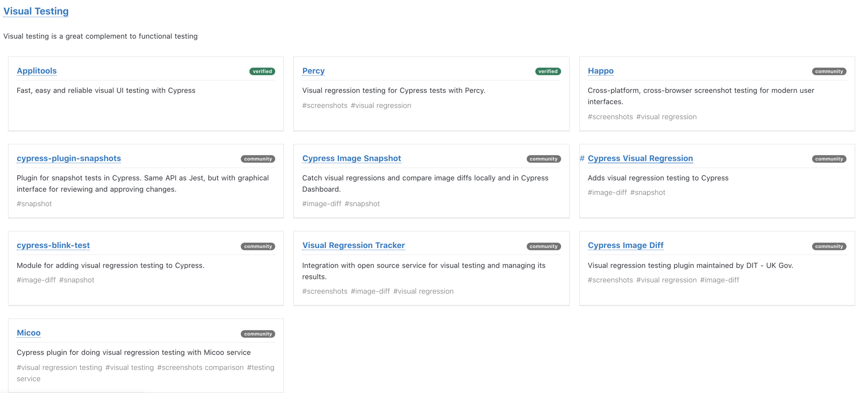Follow the Cypress Image Snapshot link
The width and height of the screenshot is (868, 393).
click(x=351, y=158)
